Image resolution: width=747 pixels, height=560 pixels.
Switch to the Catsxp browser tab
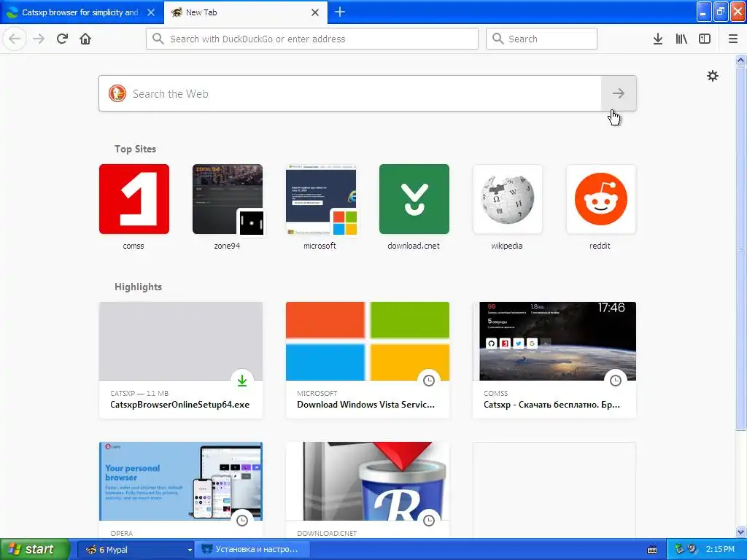[x=80, y=12]
